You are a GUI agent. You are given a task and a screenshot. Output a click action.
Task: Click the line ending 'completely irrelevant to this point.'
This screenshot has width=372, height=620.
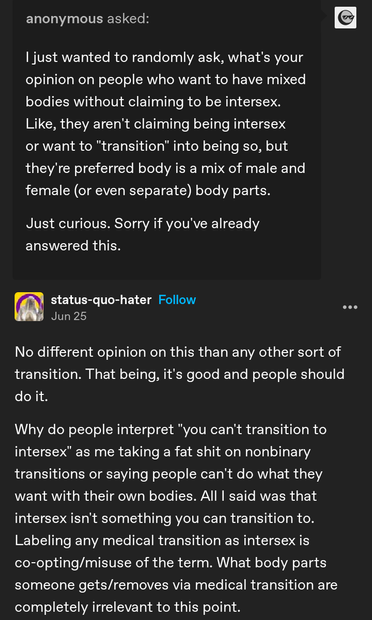[127, 607]
